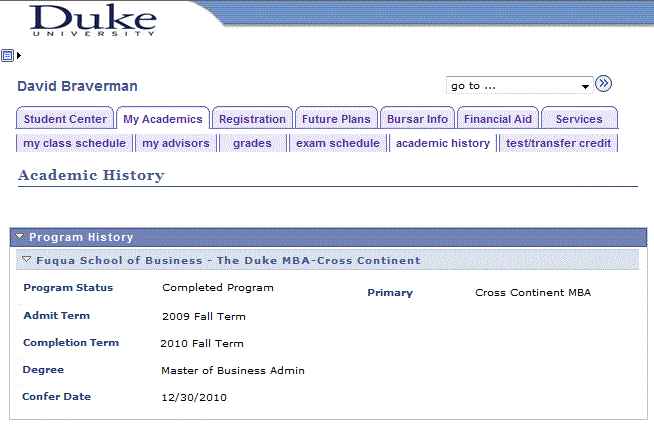Collapse the Program History section
The height and width of the screenshot is (424, 654).
(19, 236)
